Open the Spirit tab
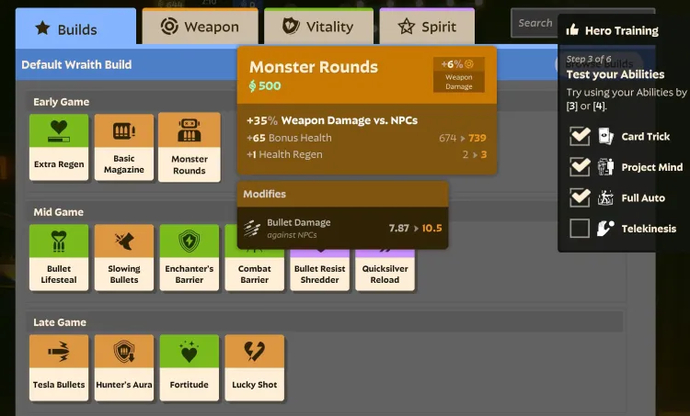This screenshot has height=416, width=690. point(427,27)
